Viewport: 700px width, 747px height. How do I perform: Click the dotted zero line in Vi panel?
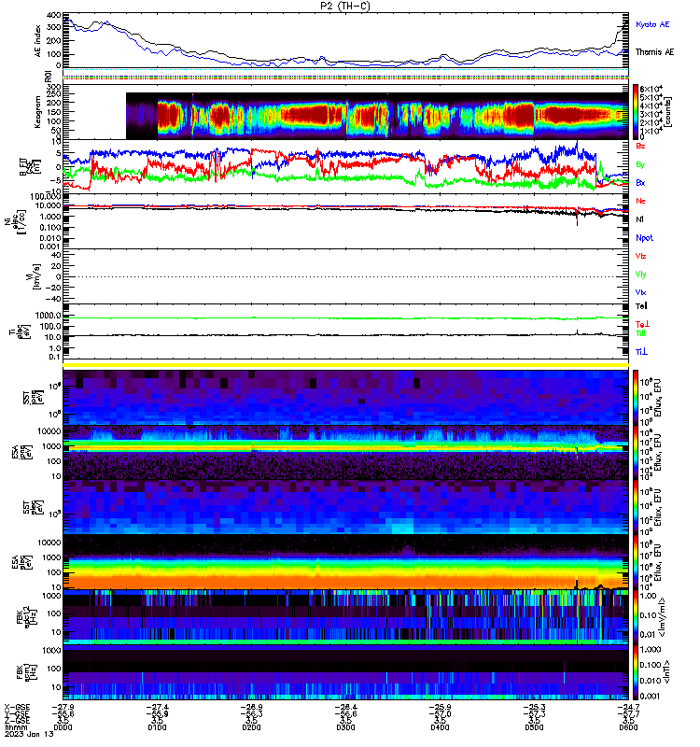click(x=345, y=276)
